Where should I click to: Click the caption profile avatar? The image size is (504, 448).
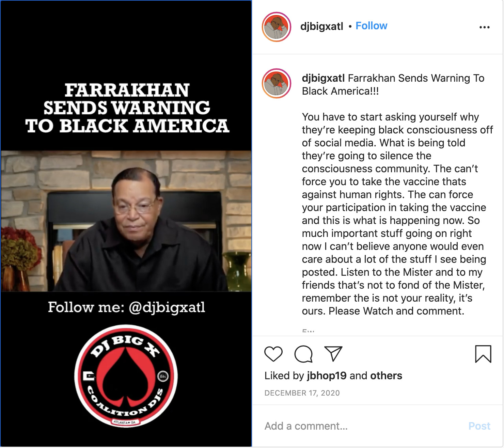click(277, 83)
